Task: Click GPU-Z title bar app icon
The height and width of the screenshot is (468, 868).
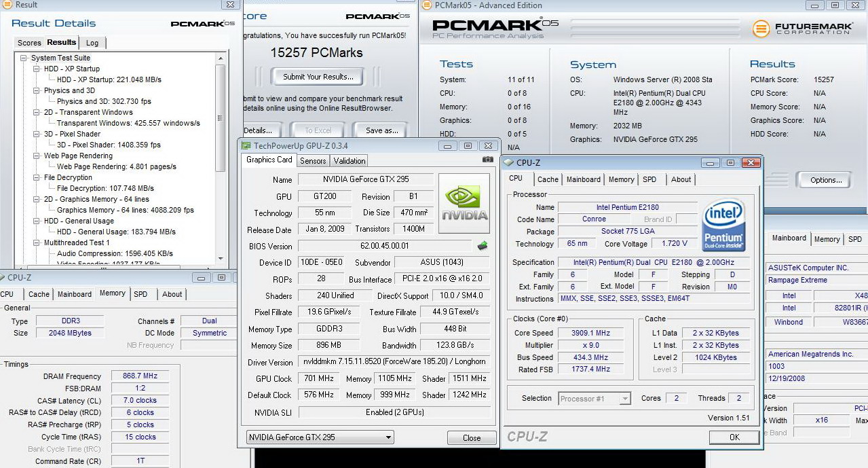Action: (x=246, y=145)
